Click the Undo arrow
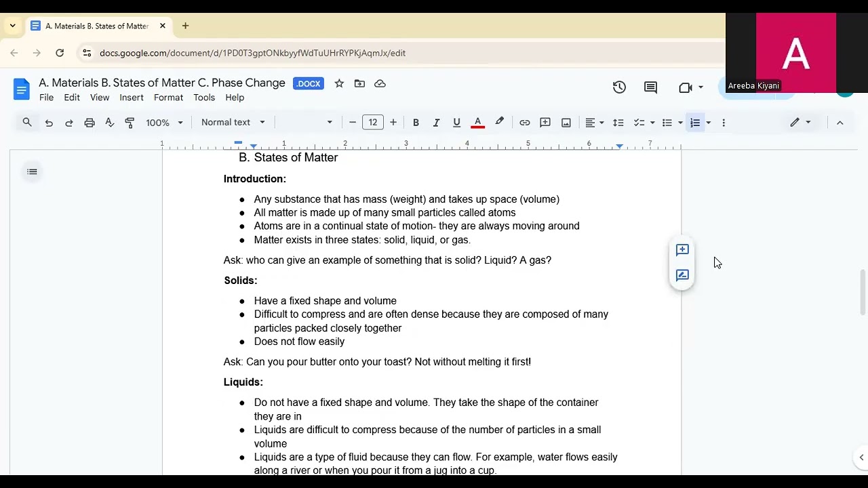868x488 pixels. (49, 123)
